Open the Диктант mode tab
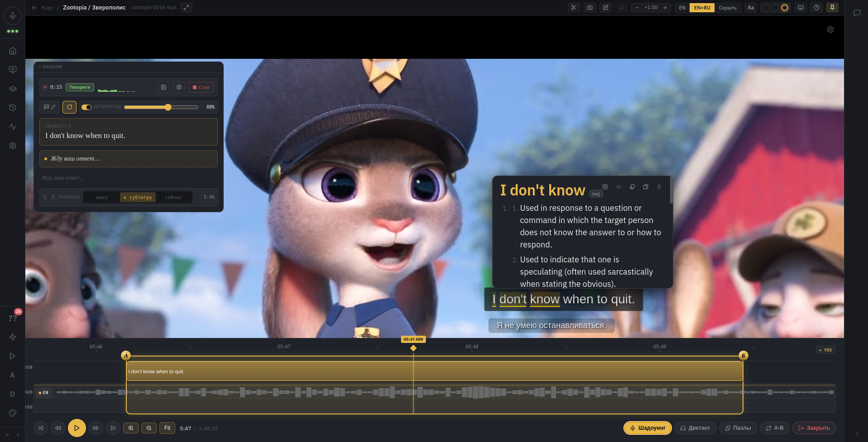868x442 pixels. 695,428
